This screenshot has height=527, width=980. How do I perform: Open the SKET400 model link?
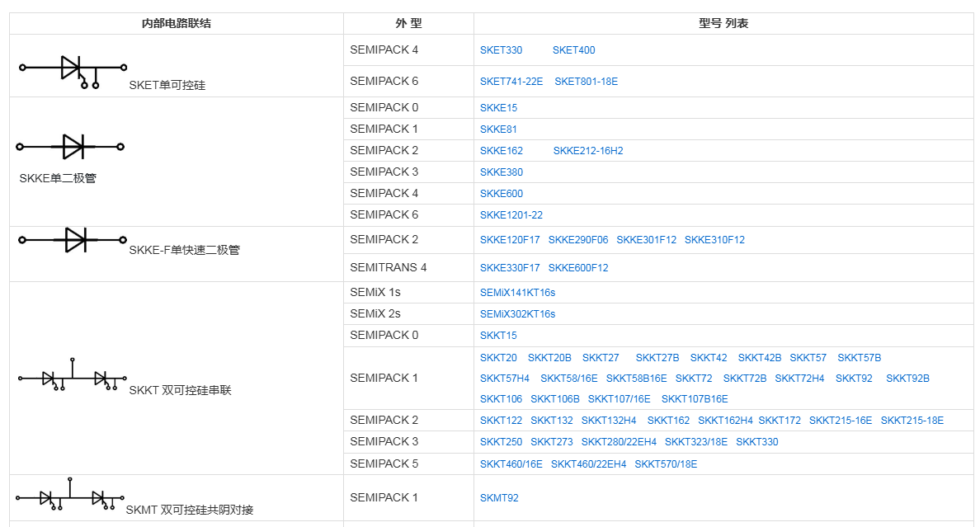pos(573,50)
